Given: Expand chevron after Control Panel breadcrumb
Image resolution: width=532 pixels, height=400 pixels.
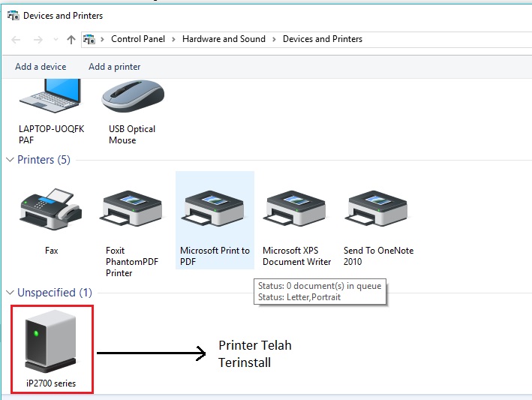Looking at the screenshot, I should pyautogui.click(x=173, y=39).
